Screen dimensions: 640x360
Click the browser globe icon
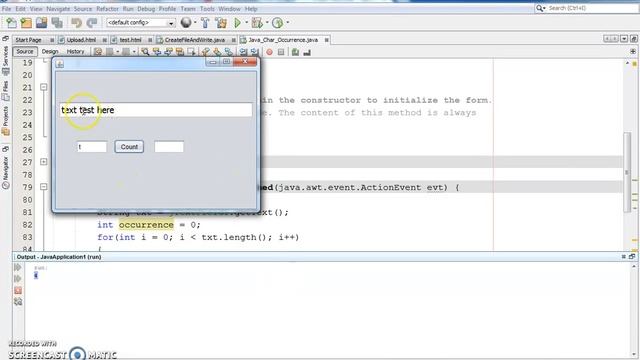pos(186,23)
